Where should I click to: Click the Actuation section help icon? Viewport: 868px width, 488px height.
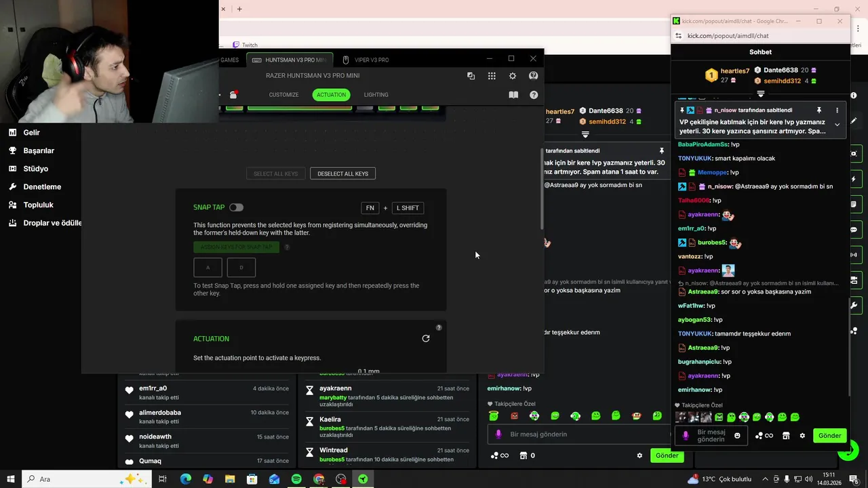[439, 327]
